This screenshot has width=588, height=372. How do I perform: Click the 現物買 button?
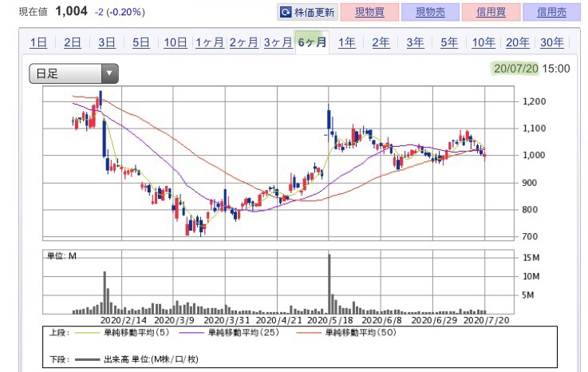pyautogui.click(x=369, y=13)
